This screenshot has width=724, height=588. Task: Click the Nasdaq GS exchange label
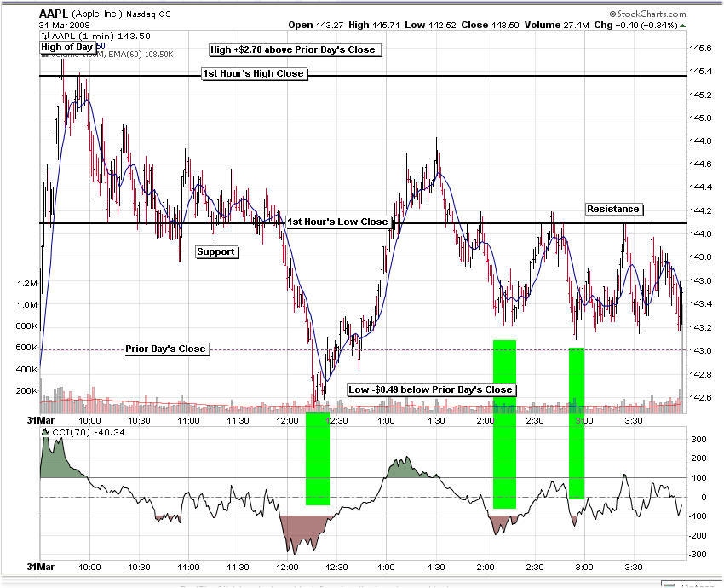[x=148, y=14]
